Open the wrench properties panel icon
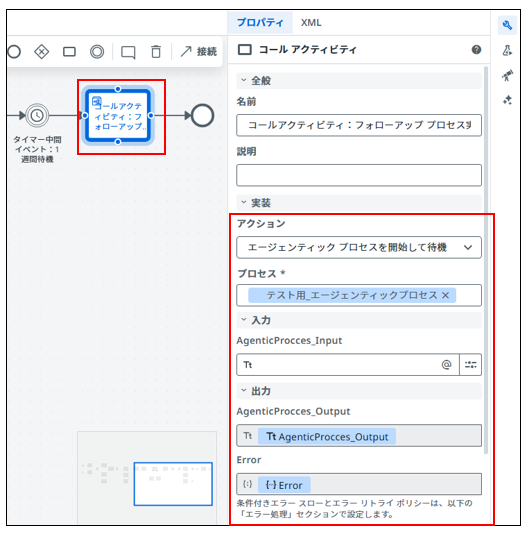The image size is (532, 535). pyautogui.click(x=507, y=25)
